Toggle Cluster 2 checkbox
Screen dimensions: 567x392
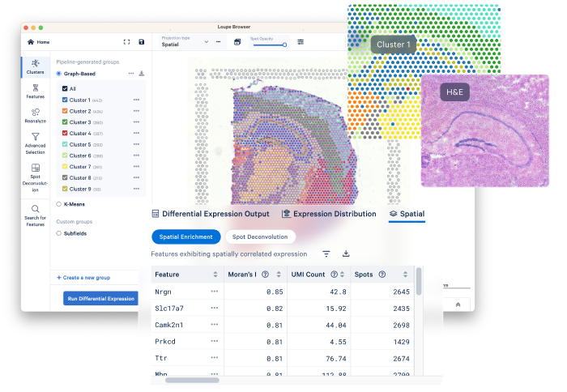65,111
